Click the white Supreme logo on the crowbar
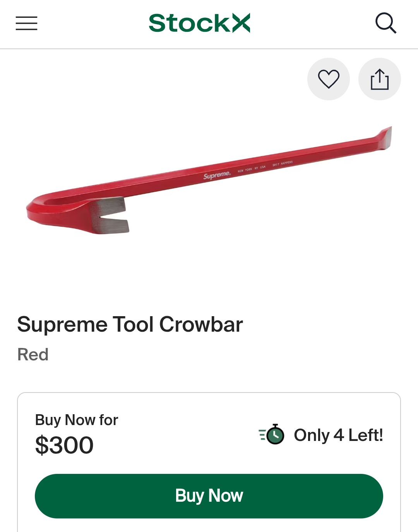418x532 pixels. 217,175
